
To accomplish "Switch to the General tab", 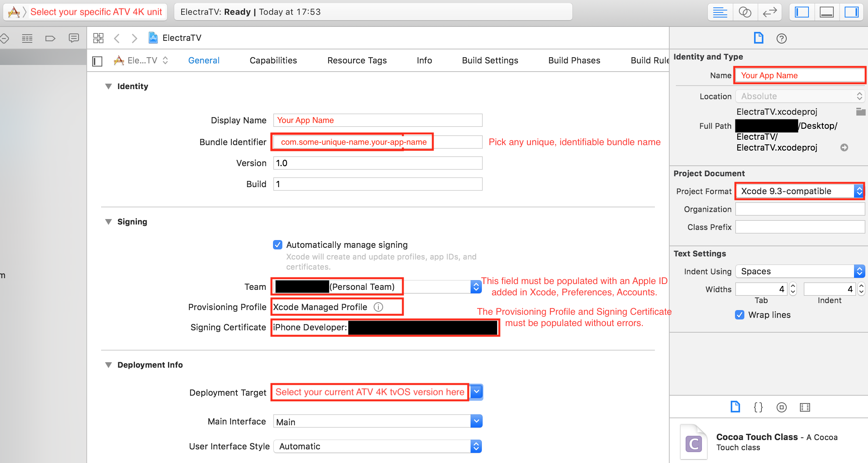I will (x=204, y=60).
